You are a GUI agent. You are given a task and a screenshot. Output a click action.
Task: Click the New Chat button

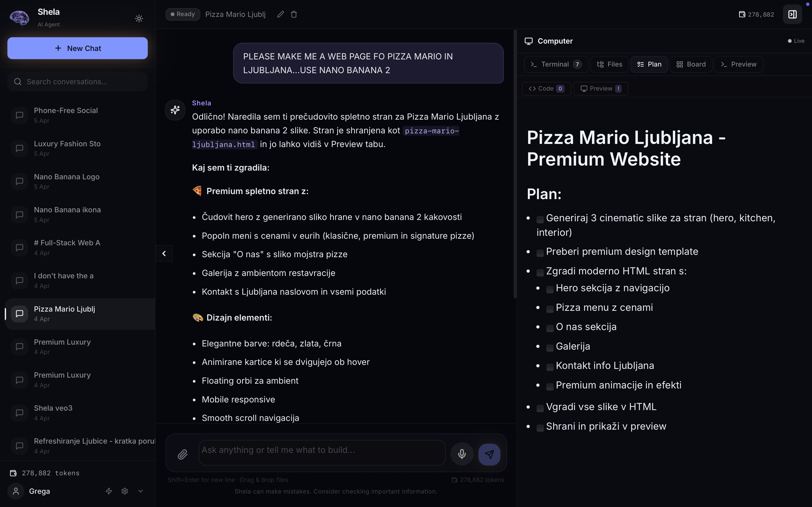77,48
